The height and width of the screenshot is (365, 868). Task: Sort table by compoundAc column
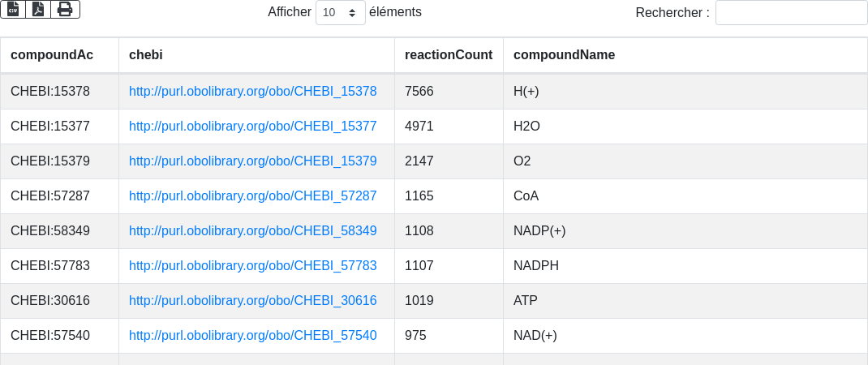pos(52,55)
